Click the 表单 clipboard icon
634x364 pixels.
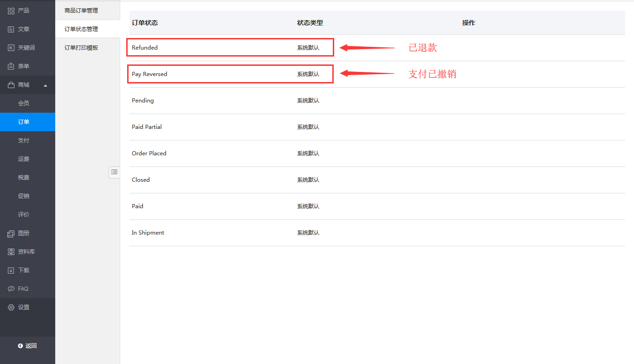[11, 66]
